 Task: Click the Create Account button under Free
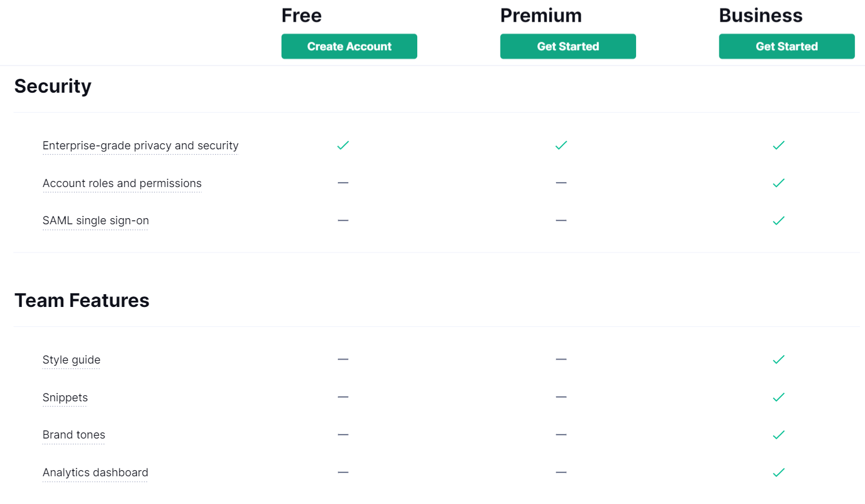pos(349,47)
